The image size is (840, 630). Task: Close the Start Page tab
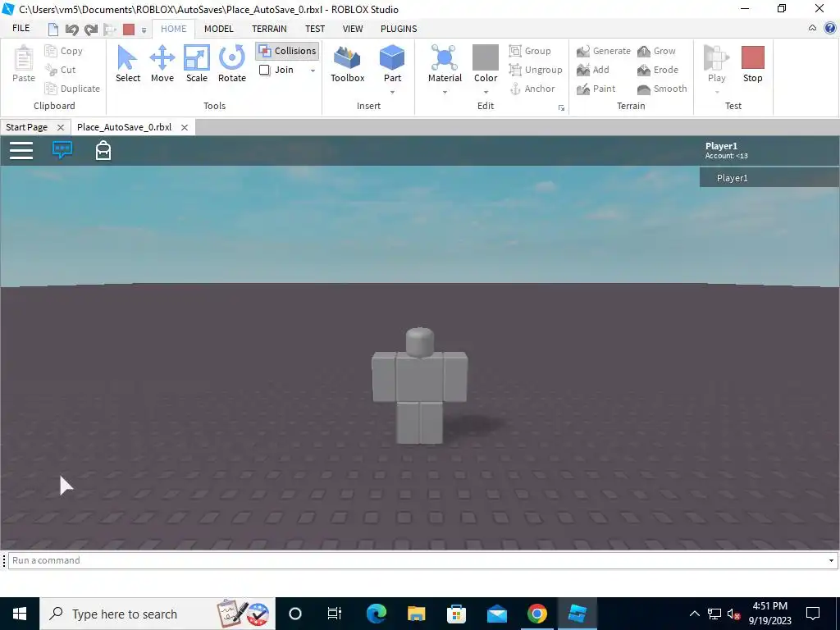point(61,127)
